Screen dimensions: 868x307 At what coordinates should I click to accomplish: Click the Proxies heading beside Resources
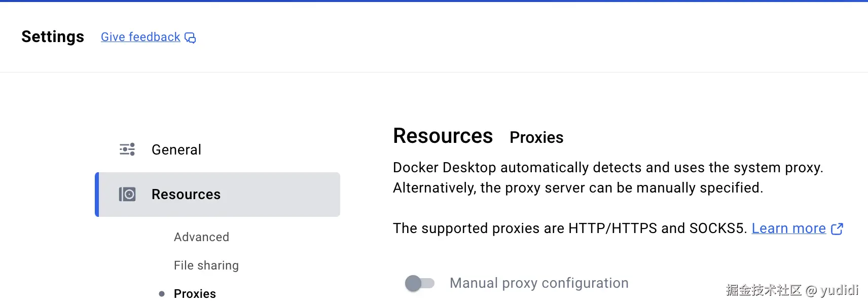[536, 137]
